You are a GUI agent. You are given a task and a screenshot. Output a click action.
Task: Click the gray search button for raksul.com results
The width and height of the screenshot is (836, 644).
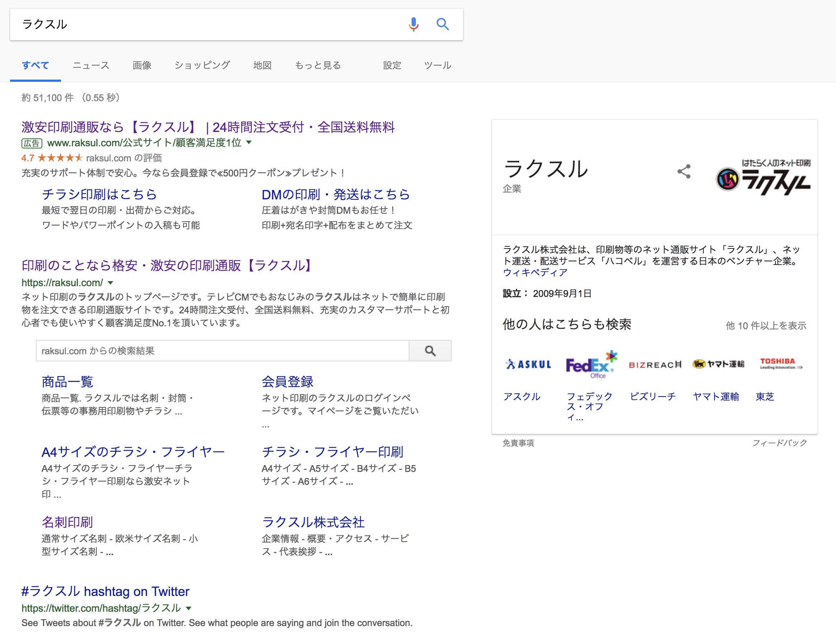430,350
